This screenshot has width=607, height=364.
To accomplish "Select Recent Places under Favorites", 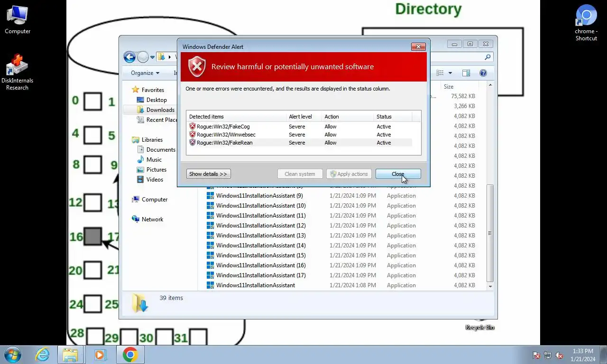I will pyautogui.click(x=156, y=120).
